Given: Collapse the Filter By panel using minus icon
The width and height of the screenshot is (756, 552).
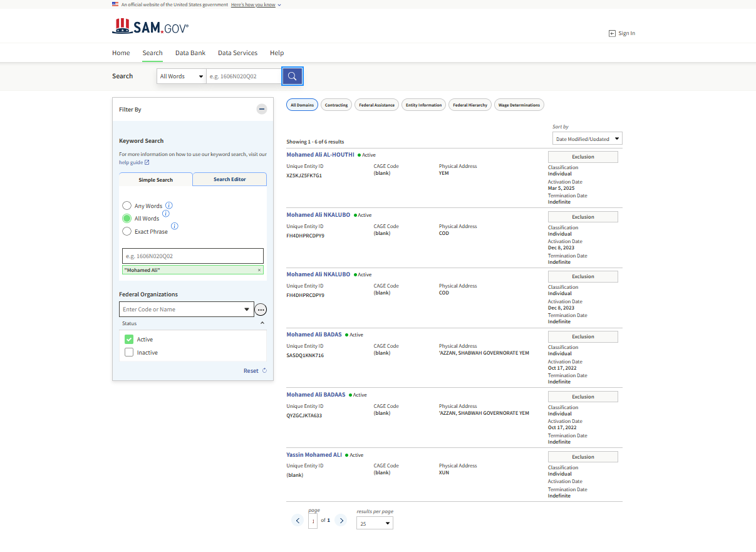Looking at the screenshot, I should pos(262,108).
